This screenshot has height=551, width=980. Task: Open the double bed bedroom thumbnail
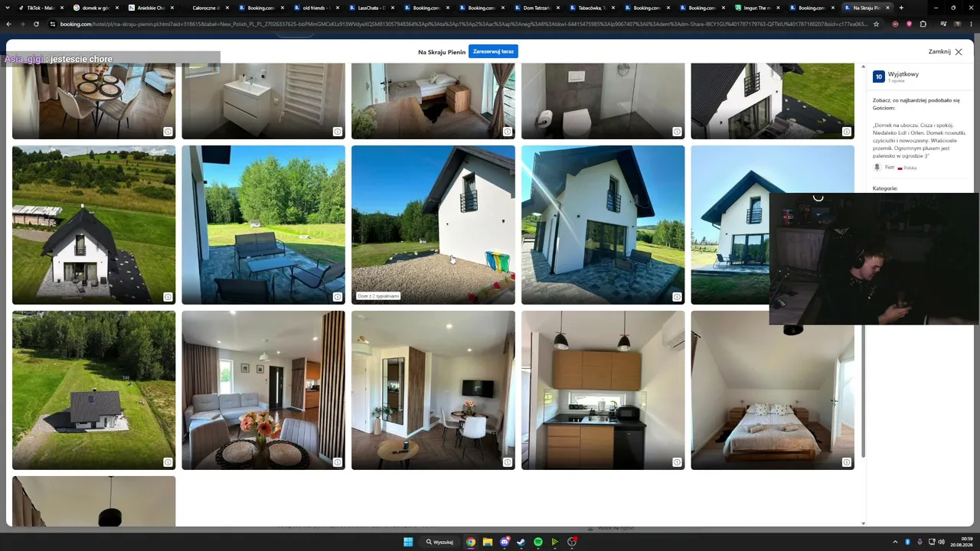(773, 390)
